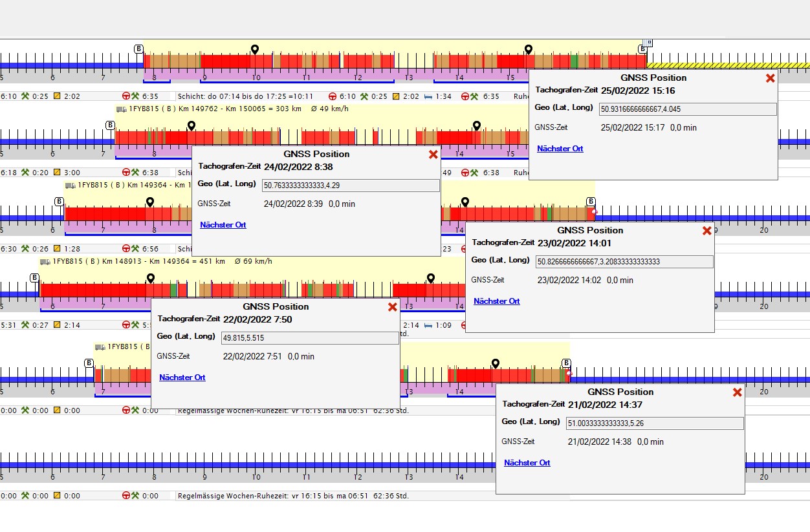This screenshot has height=532, width=810.
Task: Select location pin above the 24/02/2022 popup
Action: (191, 125)
